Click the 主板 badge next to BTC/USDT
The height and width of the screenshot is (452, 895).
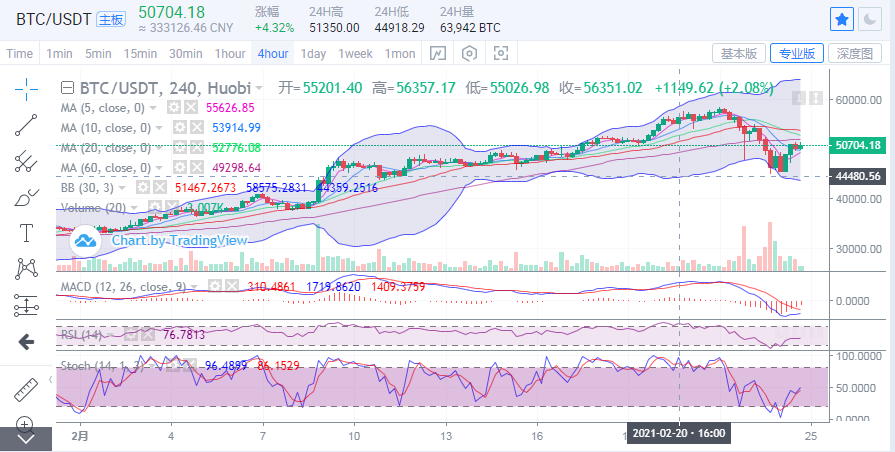[x=111, y=19]
